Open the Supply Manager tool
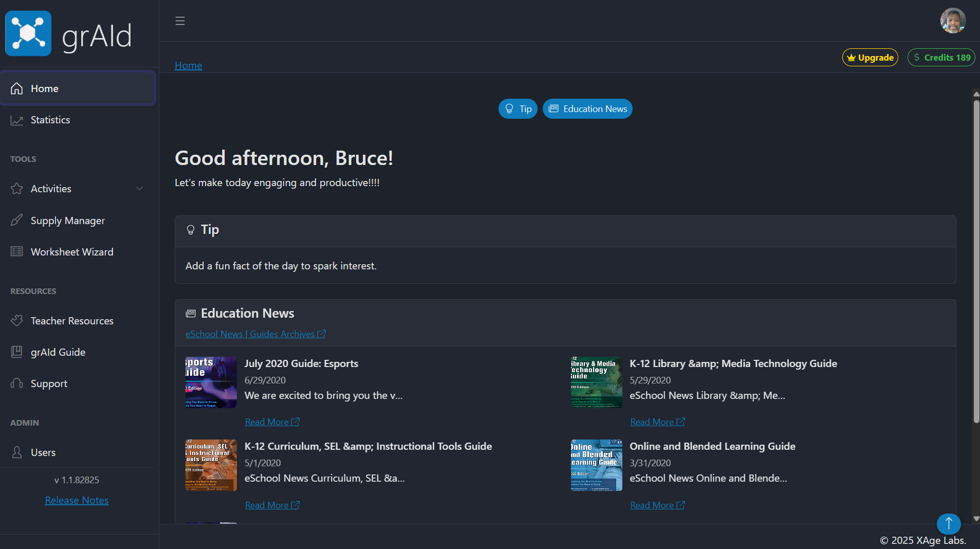The image size is (980, 549). click(x=78, y=221)
